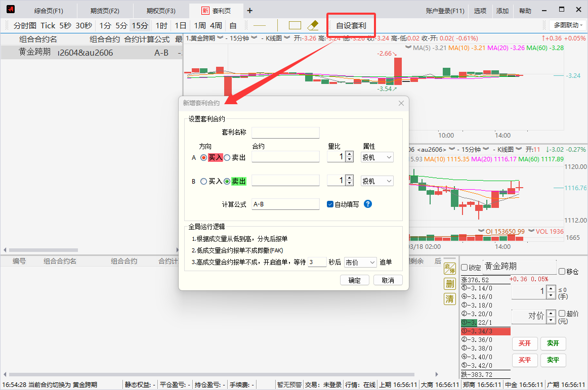Switch to 期权页(F3) tab
The height and width of the screenshot is (390, 588).
[x=161, y=11]
